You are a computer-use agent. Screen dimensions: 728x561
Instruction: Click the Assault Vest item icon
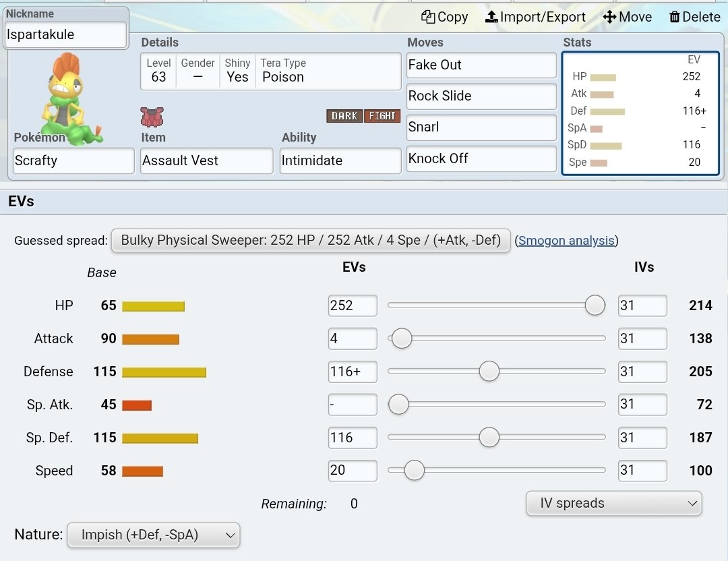[152, 117]
